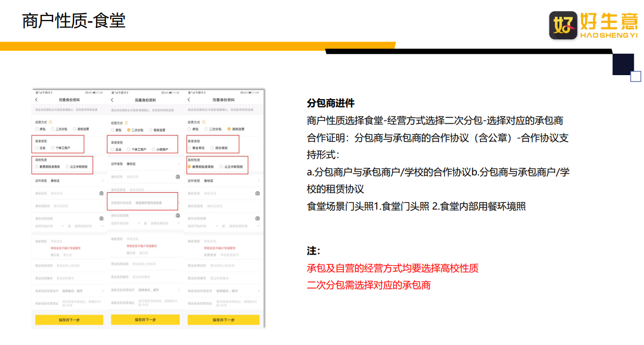644x345 pixels.
Task: Tap the back arrow on the left phone screen
Action: point(36,100)
